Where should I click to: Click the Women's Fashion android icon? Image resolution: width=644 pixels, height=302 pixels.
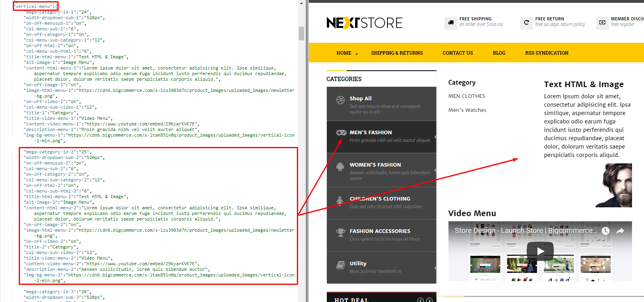click(x=340, y=167)
